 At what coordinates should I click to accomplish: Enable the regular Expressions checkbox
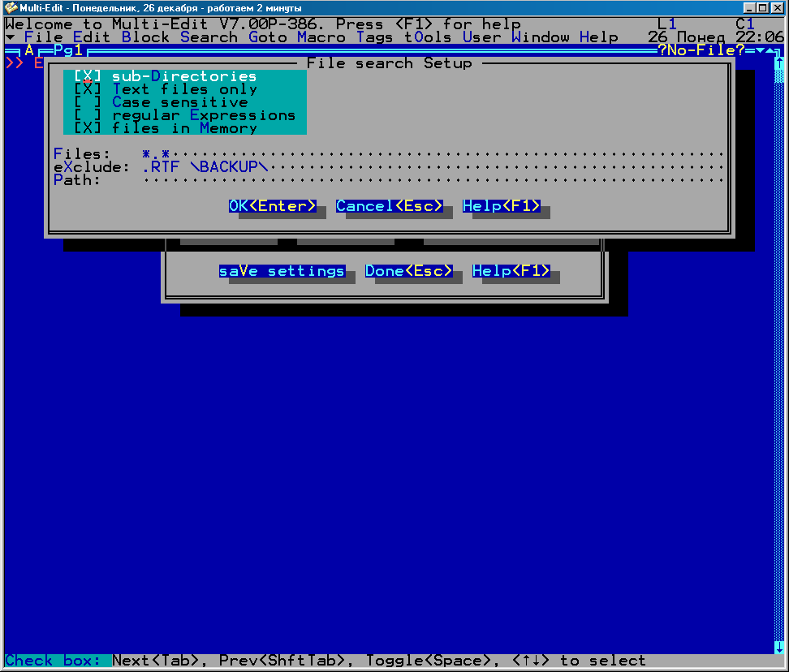click(x=184, y=116)
